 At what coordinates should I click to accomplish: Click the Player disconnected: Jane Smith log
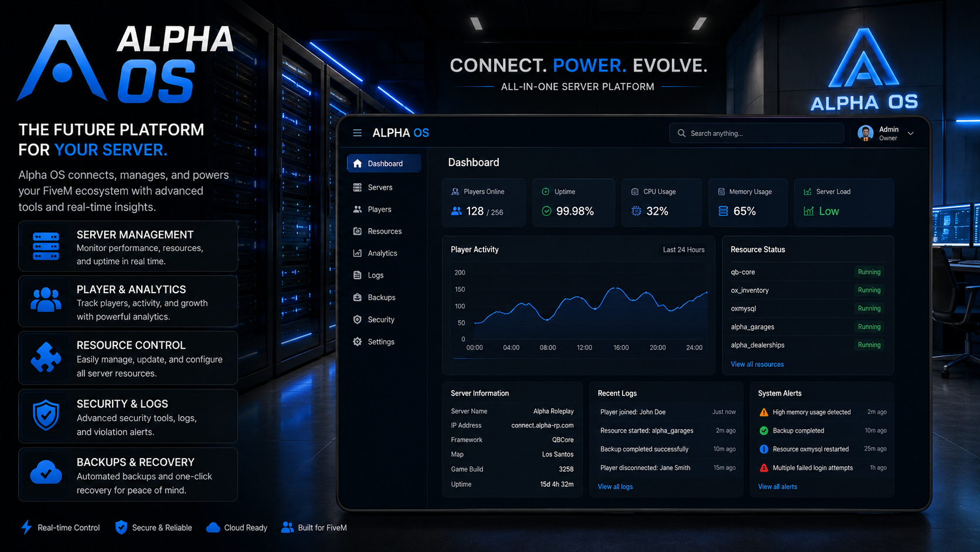pos(645,468)
